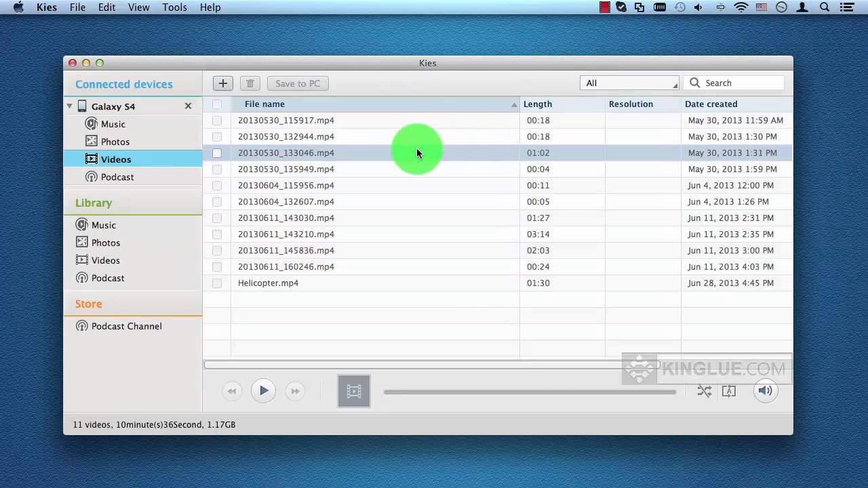
Task: Select the file 20130611_160246.mp4
Action: coord(285,267)
